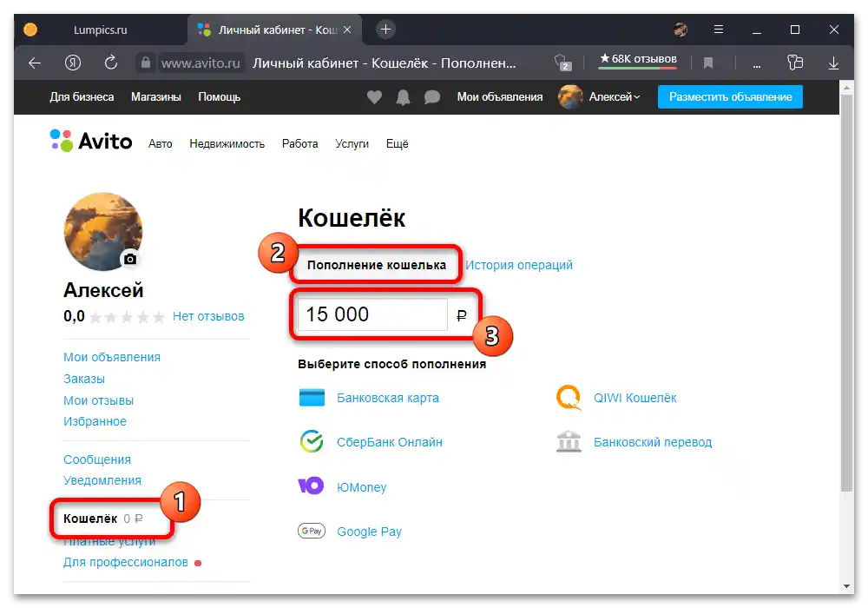This screenshot has width=868, height=608.
Task: Reload the page with the refresh icon
Action: tap(111, 63)
